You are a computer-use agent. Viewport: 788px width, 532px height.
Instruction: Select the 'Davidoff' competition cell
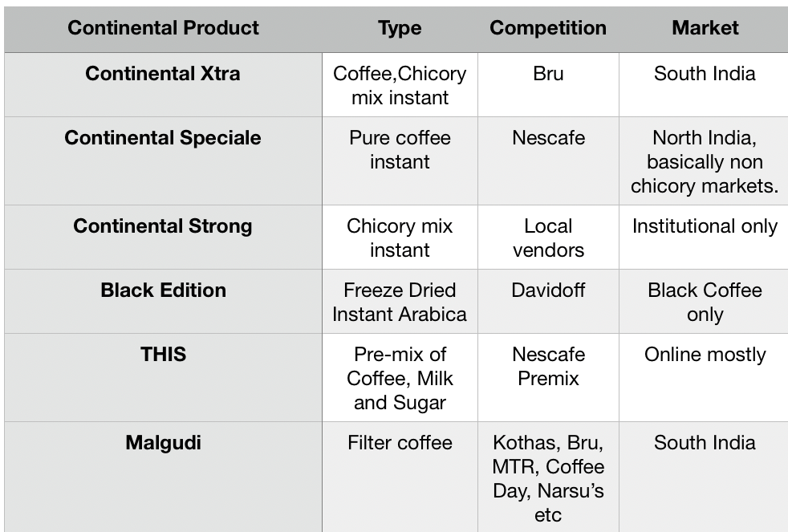(548, 290)
